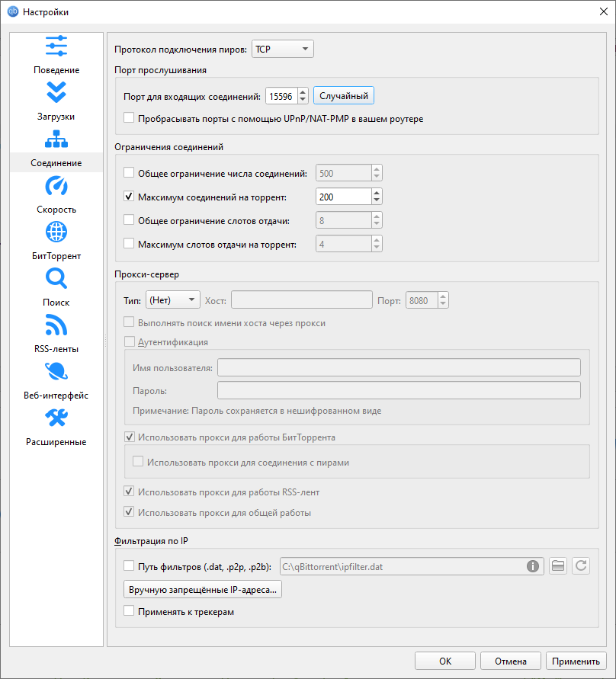The width and height of the screenshot is (616, 679).
Task: Open Вручную запрещённые IP-адреса dialog
Action: click(202, 589)
